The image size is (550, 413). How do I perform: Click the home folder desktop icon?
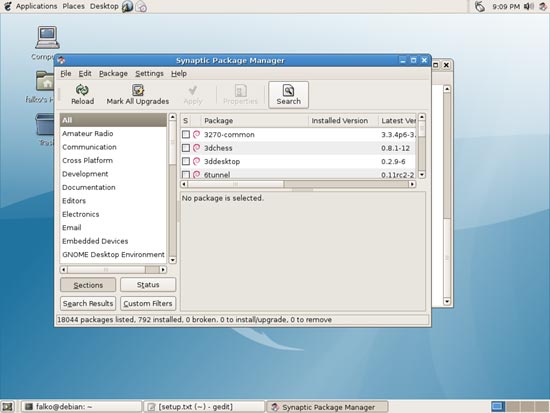(x=45, y=81)
